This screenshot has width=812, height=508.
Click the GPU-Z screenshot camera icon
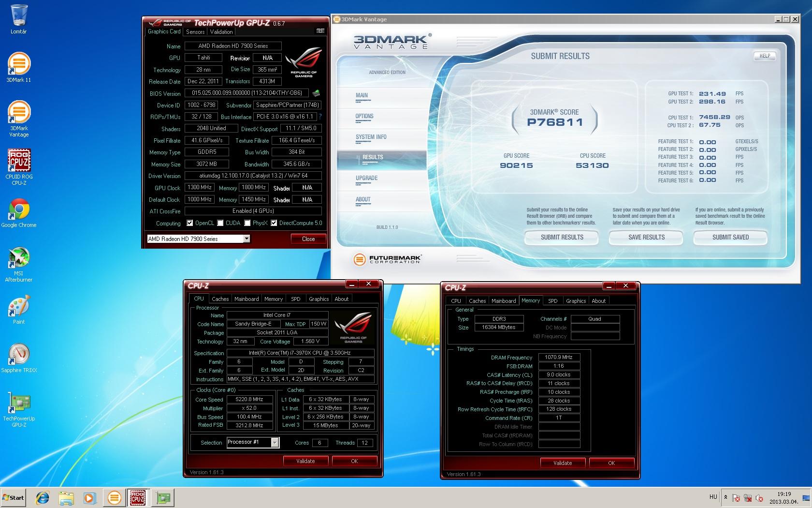[320, 31]
